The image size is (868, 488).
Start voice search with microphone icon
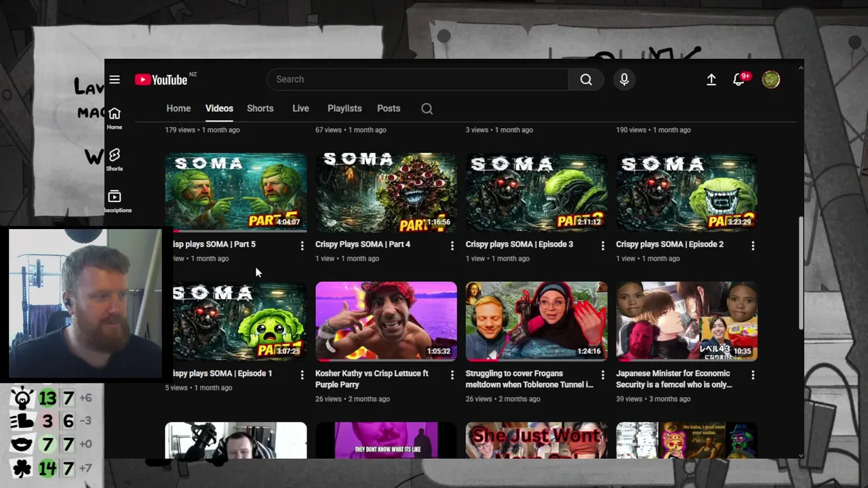point(625,79)
